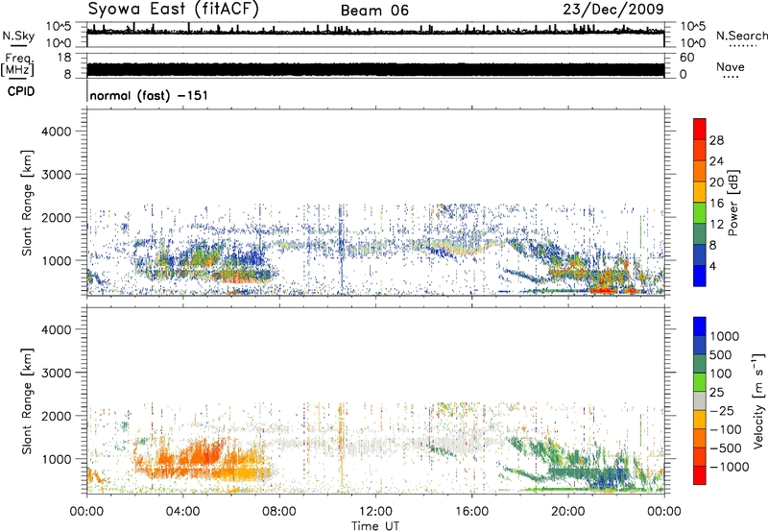Click the red top segment of Power color bar

pyautogui.click(x=700, y=129)
